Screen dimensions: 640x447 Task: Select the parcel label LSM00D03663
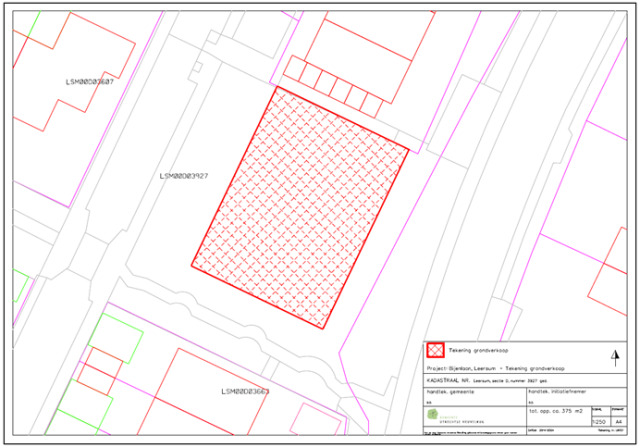(x=245, y=391)
